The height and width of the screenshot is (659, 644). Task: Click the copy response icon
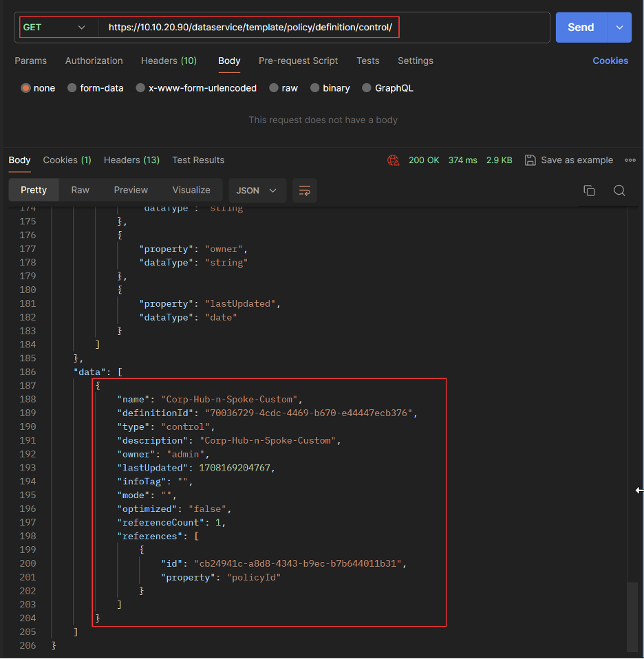tap(589, 191)
